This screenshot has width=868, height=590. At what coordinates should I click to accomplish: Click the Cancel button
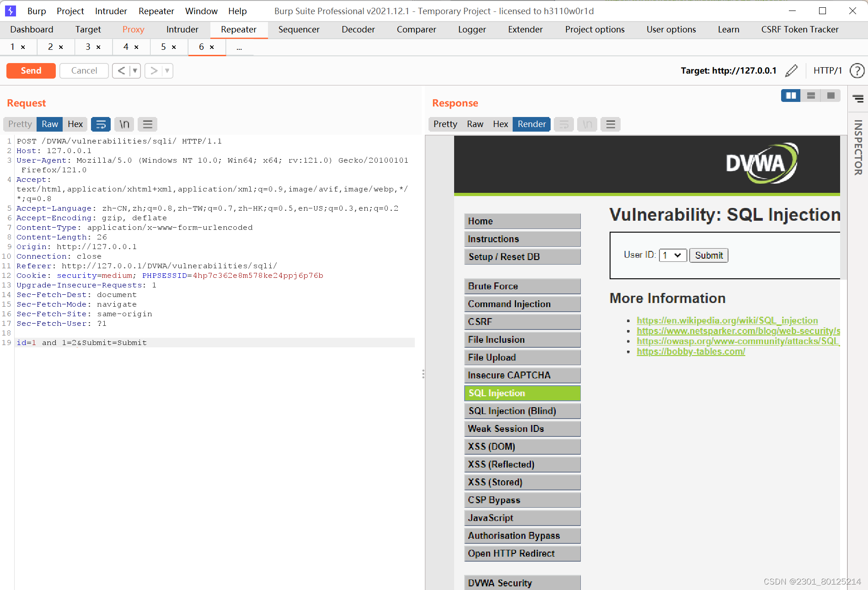(x=84, y=70)
